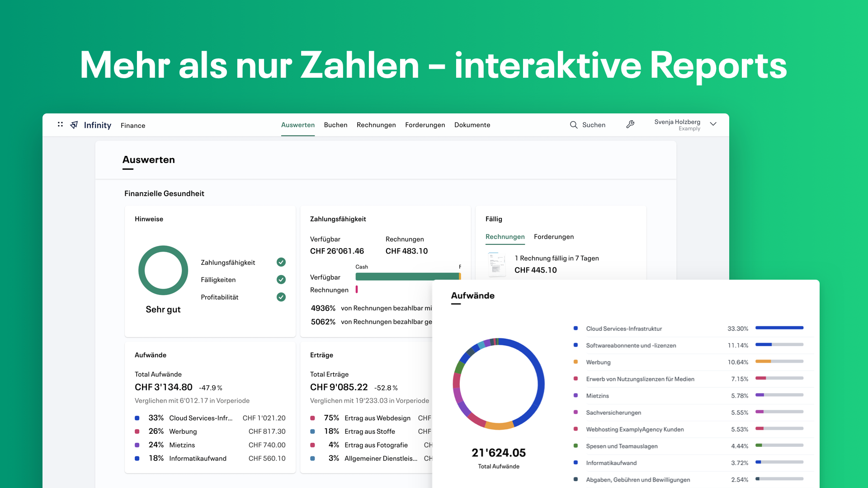Toggle the checkmark beside Fälligkeiten
Screen dimensions: 868x488
pyautogui.click(x=281, y=279)
